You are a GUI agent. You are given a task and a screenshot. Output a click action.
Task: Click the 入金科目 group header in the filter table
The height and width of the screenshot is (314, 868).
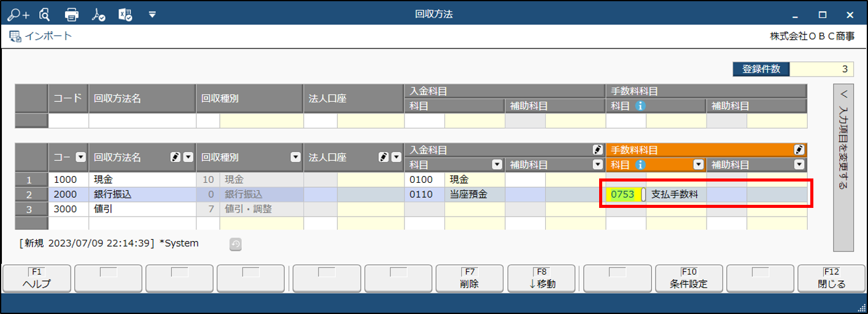point(504,91)
